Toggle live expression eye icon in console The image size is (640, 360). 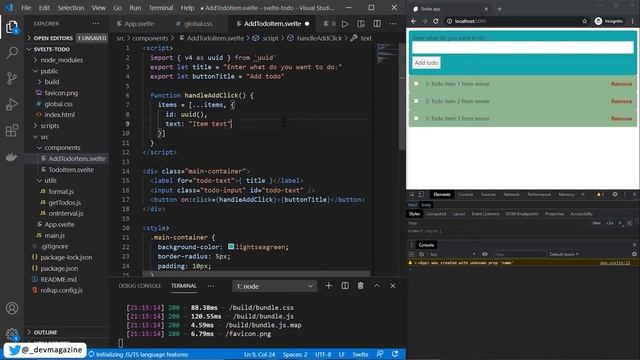pyautogui.click(x=484, y=254)
